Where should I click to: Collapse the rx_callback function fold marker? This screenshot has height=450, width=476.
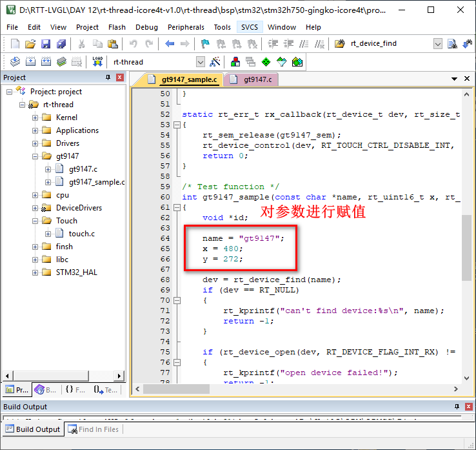[175, 125]
